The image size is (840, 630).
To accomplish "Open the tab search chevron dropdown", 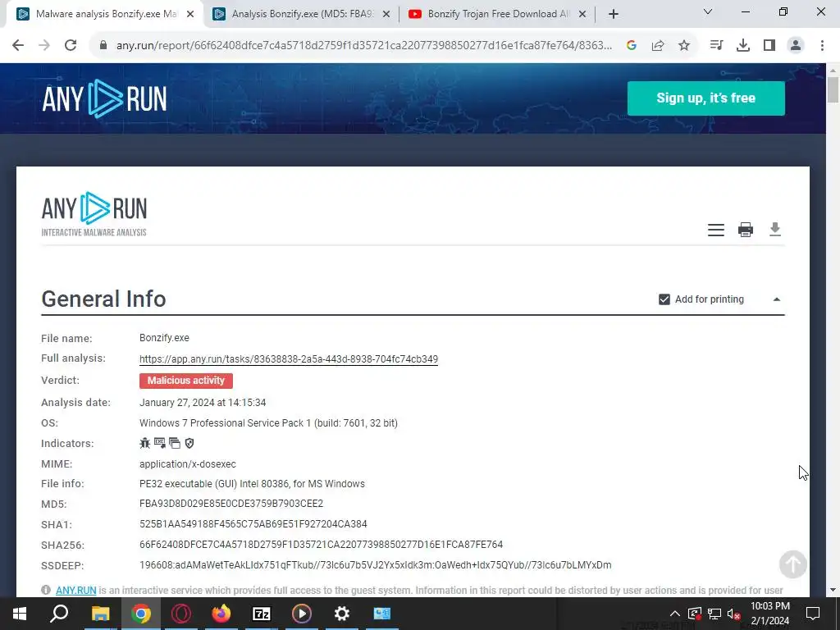I will point(708,11).
